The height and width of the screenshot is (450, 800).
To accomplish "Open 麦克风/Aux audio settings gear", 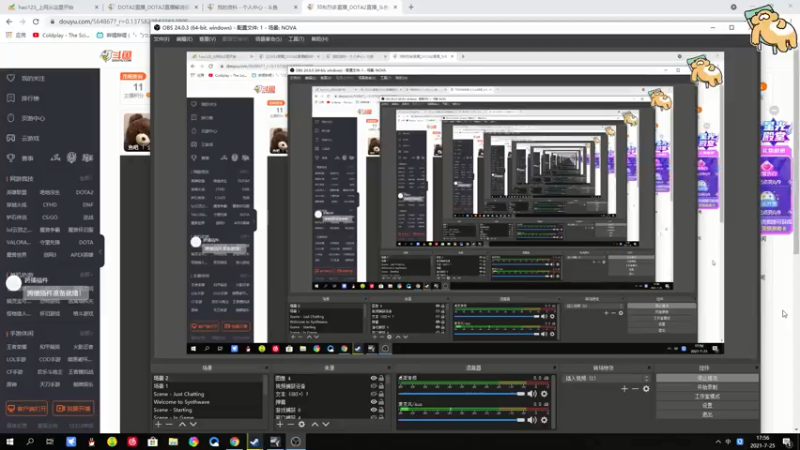I will coord(544,420).
